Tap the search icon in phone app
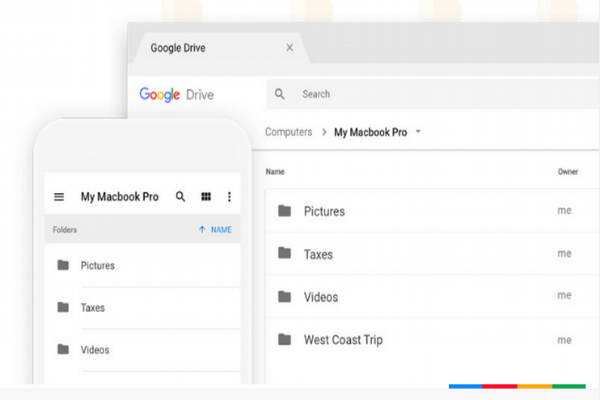The height and width of the screenshot is (400, 600). pos(180,197)
